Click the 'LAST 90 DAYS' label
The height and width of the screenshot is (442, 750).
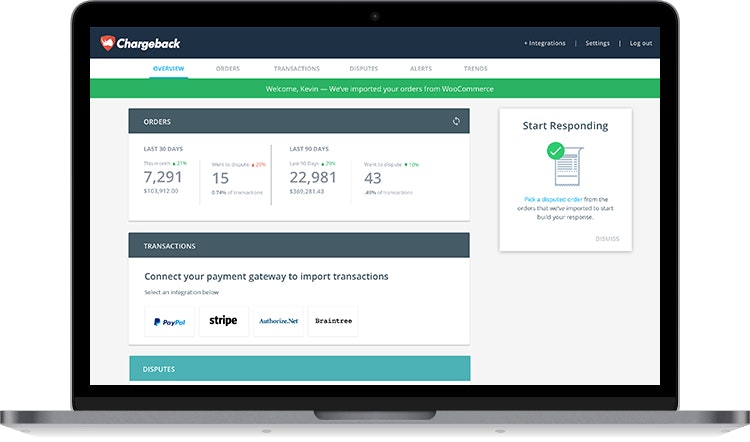(x=309, y=149)
